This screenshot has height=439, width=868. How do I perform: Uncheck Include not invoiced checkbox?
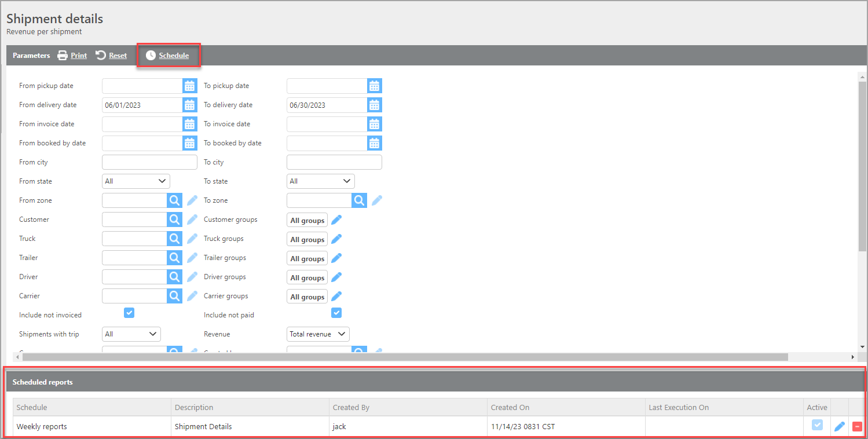pos(129,313)
